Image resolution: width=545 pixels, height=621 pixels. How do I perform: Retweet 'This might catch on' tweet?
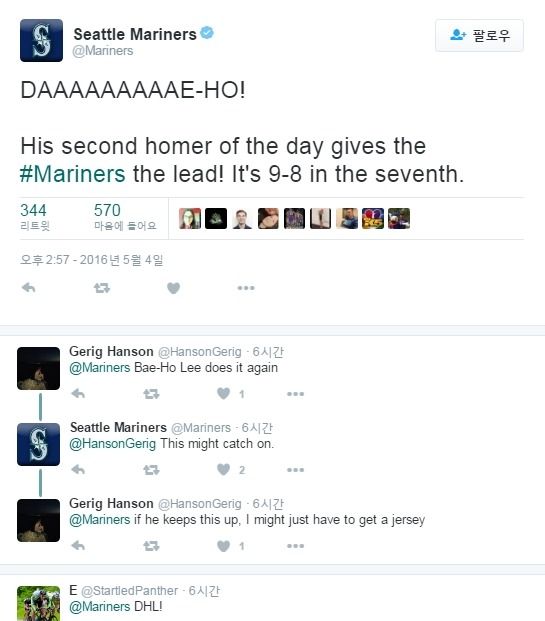point(151,470)
